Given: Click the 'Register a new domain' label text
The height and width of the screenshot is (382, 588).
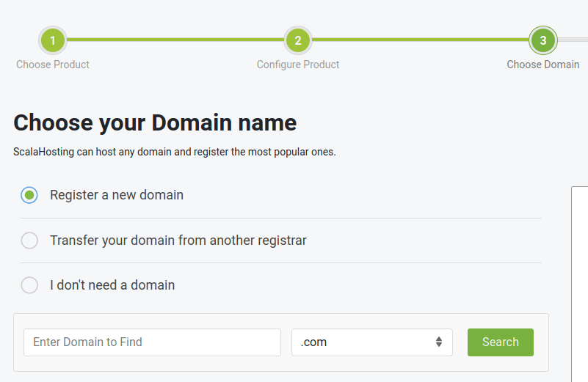Looking at the screenshot, I should point(117,195).
